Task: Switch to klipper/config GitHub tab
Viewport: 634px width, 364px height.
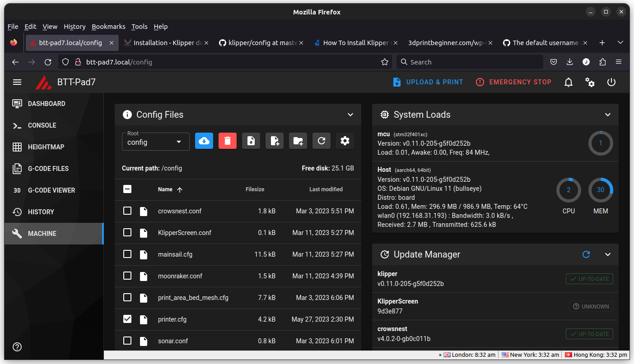Action: coord(261,43)
